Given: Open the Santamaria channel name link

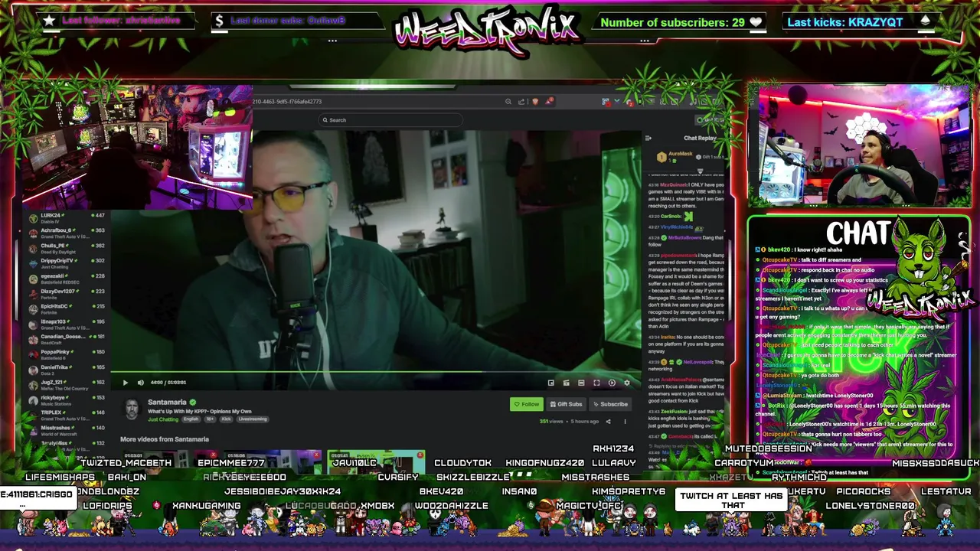Looking at the screenshot, I should coord(167,403).
